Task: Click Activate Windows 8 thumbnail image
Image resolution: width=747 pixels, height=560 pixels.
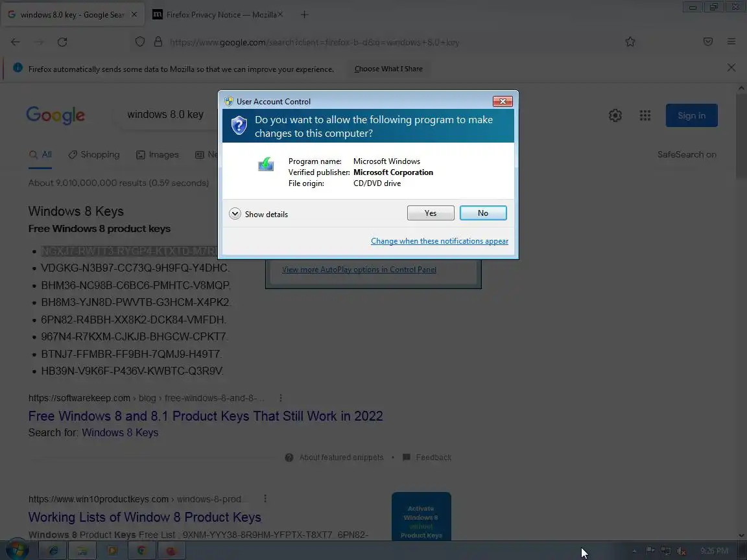Action: [x=421, y=516]
